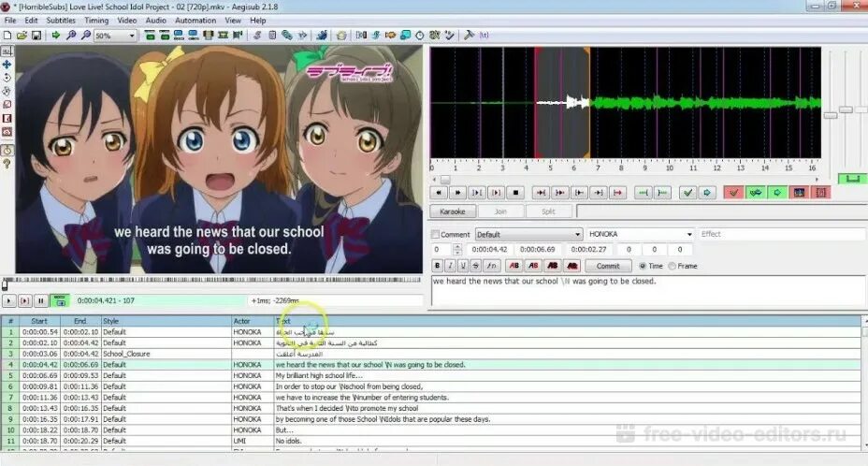The image size is (868, 466).
Task: Toggle spectrum analyzer mode button
Action: (x=800, y=193)
